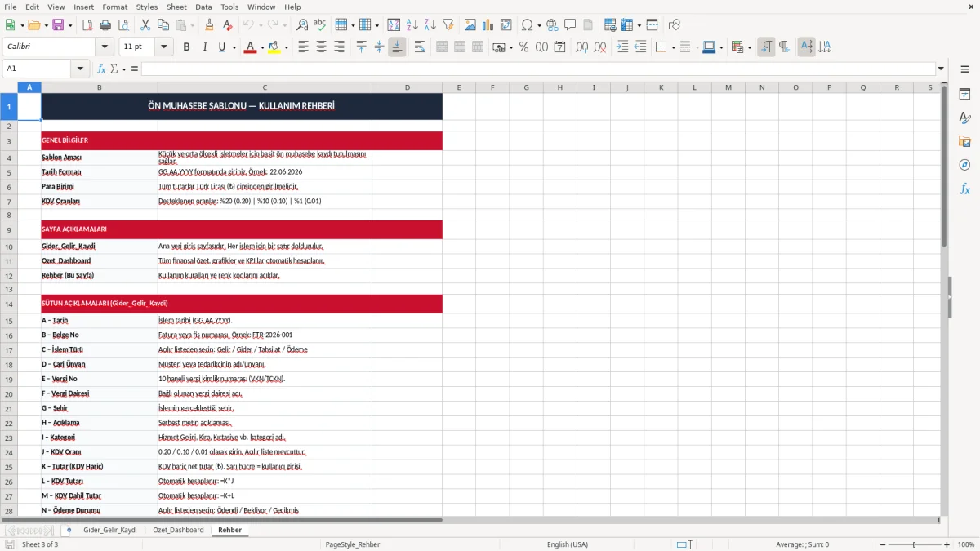Viewport: 980px width, 551px height.
Task: Cut the selection with scissors icon
Action: (145, 25)
